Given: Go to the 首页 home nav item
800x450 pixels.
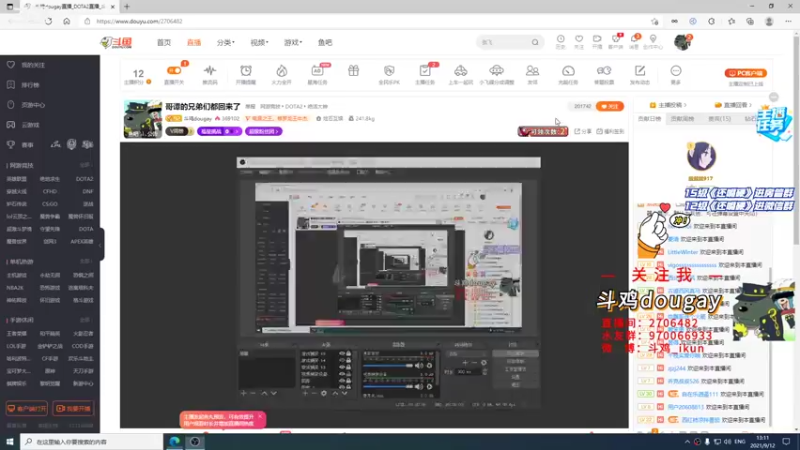Looking at the screenshot, I should [164, 42].
